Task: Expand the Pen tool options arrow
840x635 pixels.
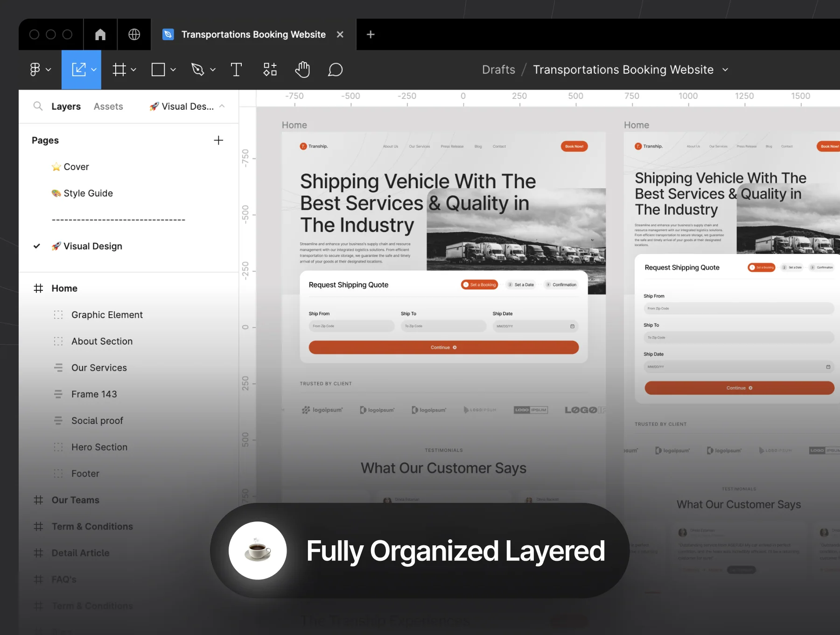Action: click(213, 70)
